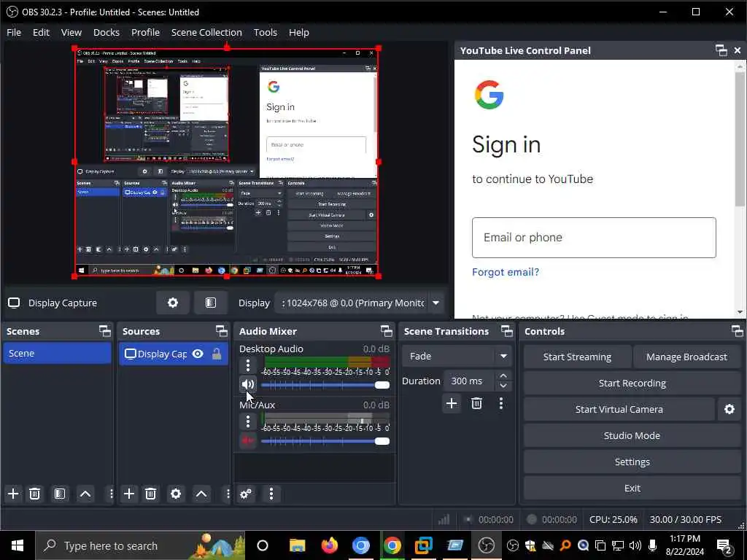Move scene up with arrow icon
This screenshot has width=747, height=560.
pos(85,494)
